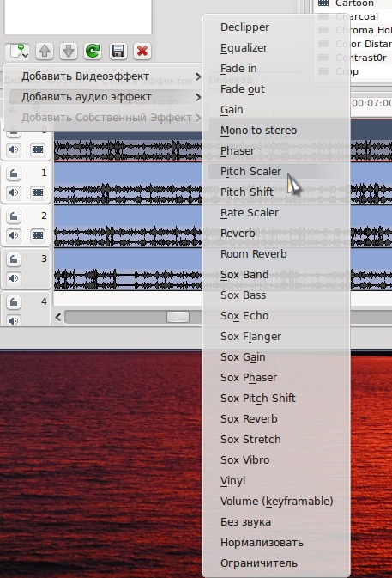Apply Mono to stereo effect

(276, 131)
